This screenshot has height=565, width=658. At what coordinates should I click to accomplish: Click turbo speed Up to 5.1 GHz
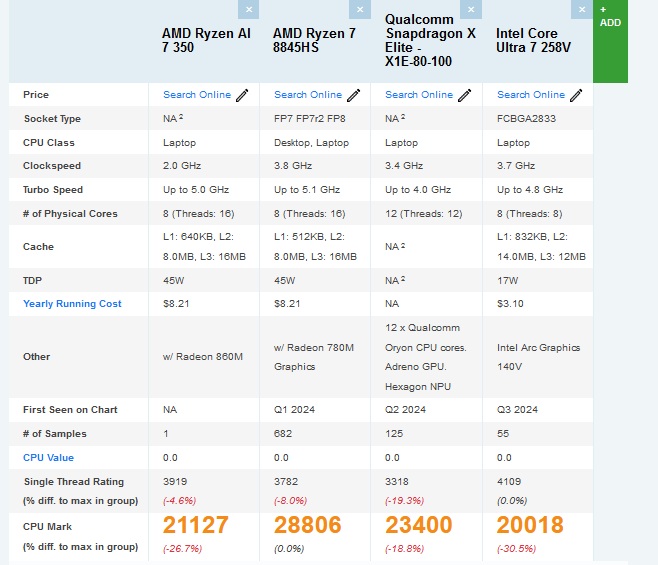[307, 190]
